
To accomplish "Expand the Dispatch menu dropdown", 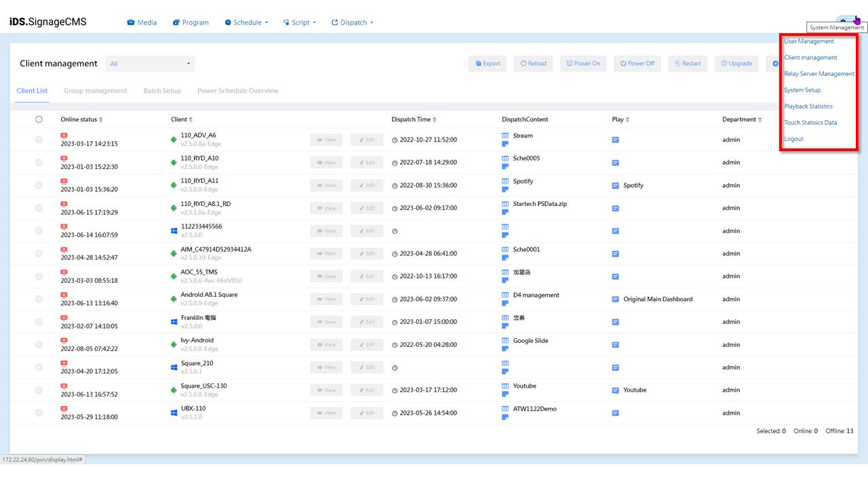I will point(353,22).
